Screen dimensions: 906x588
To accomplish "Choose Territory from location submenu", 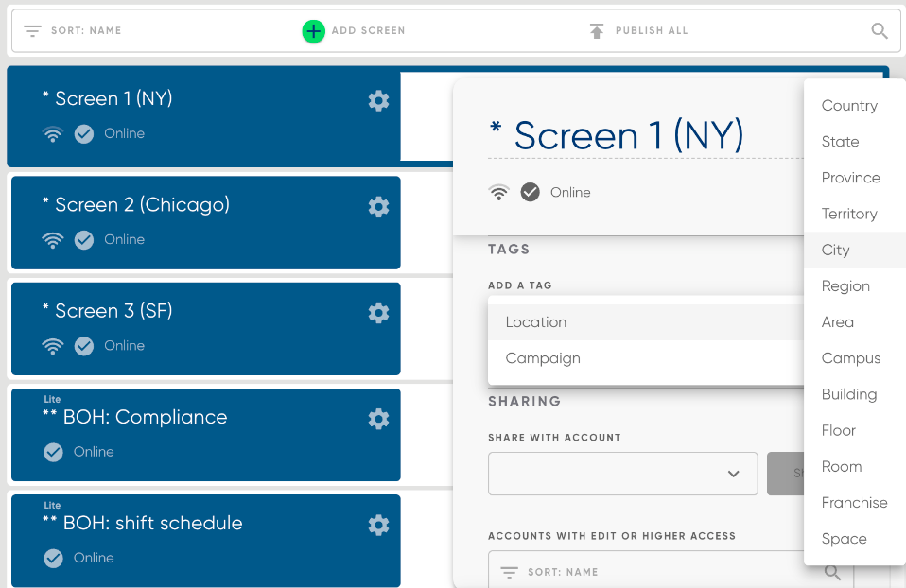I will click(x=855, y=214).
